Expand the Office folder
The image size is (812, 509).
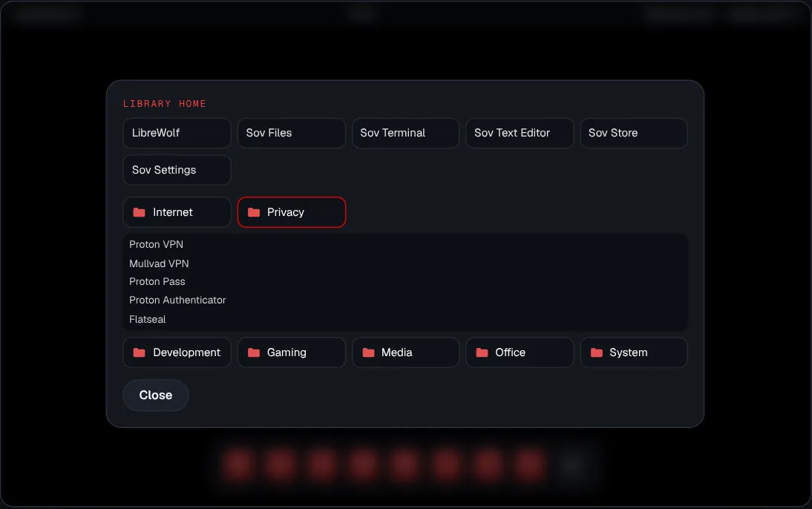pos(520,352)
